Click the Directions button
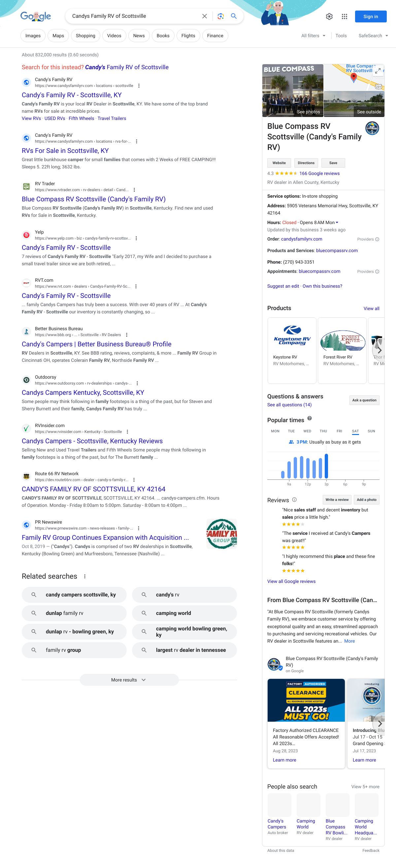Viewport: 396px width, 868px height. tap(306, 163)
